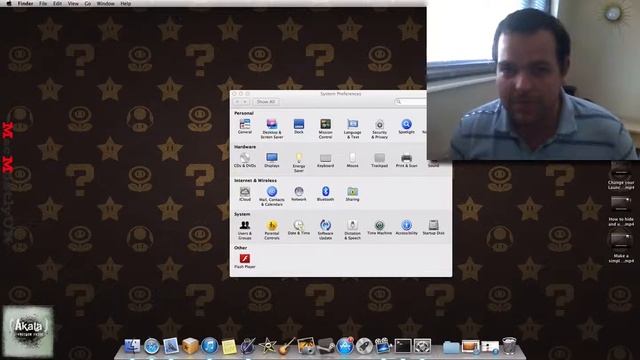Launch GarageBand guitar icon in Dock
The height and width of the screenshot is (360, 640).
coord(287,346)
